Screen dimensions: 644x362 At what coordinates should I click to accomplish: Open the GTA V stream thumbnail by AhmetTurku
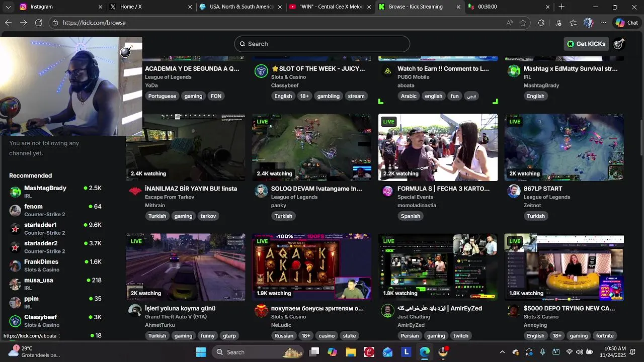[186, 267]
